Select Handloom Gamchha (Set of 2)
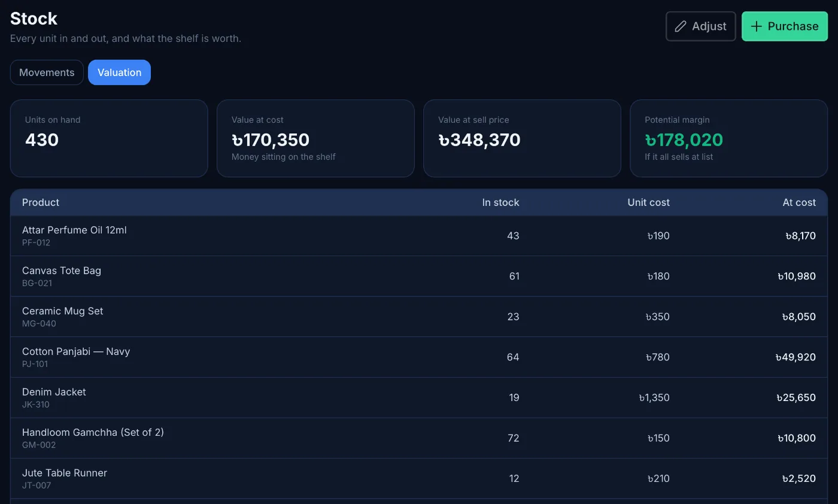838x504 pixels. (93, 432)
